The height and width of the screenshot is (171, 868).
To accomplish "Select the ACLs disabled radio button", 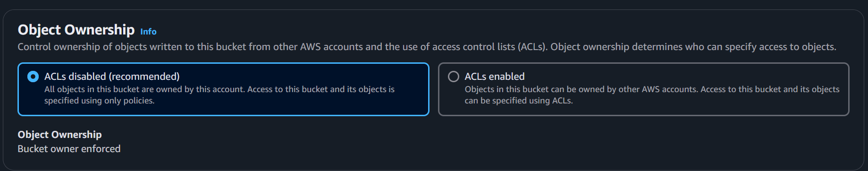I will 33,77.
